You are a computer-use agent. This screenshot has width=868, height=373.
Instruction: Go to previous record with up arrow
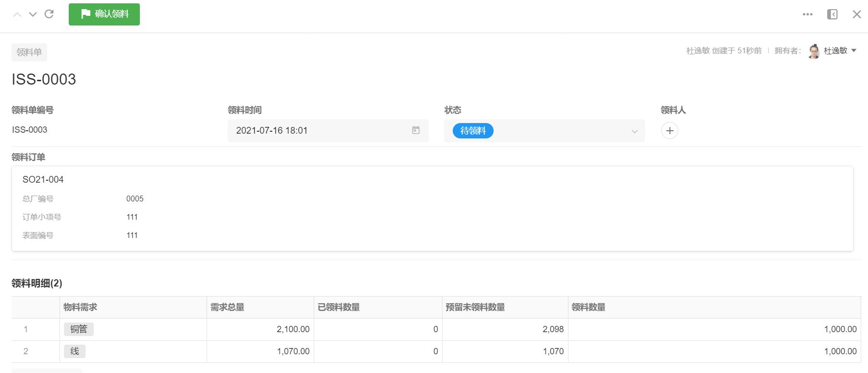tap(17, 14)
